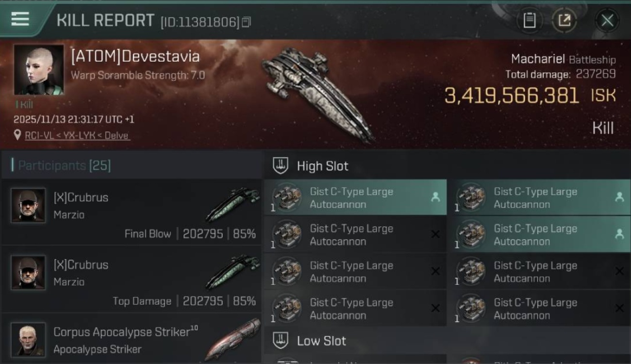This screenshot has width=631, height=364.
Task: Collapse the High Slot section header
Action: click(x=322, y=166)
